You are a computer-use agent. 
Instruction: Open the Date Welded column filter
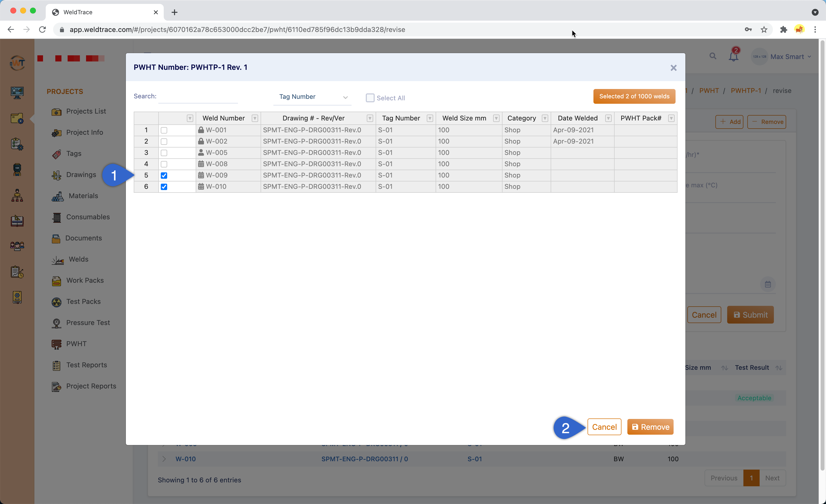608,118
